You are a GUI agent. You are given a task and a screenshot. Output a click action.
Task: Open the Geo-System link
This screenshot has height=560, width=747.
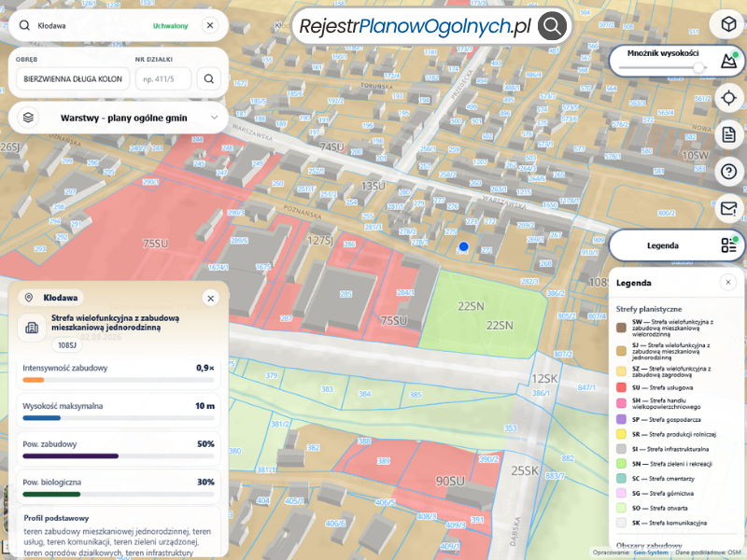pyautogui.click(x=651, y=553)
